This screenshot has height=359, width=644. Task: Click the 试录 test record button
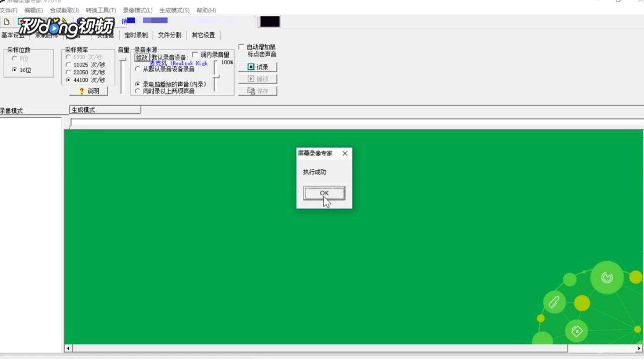pyautogui.click(x=258, y=67)
